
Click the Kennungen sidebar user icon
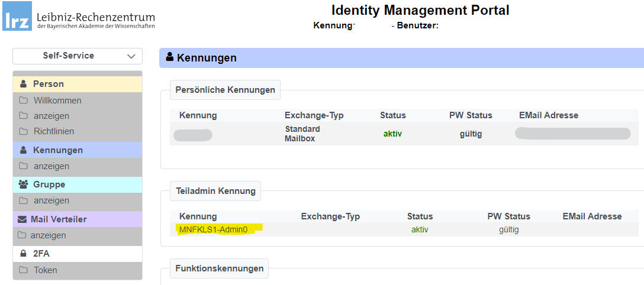pyautogui.click(x=24, y=150)
